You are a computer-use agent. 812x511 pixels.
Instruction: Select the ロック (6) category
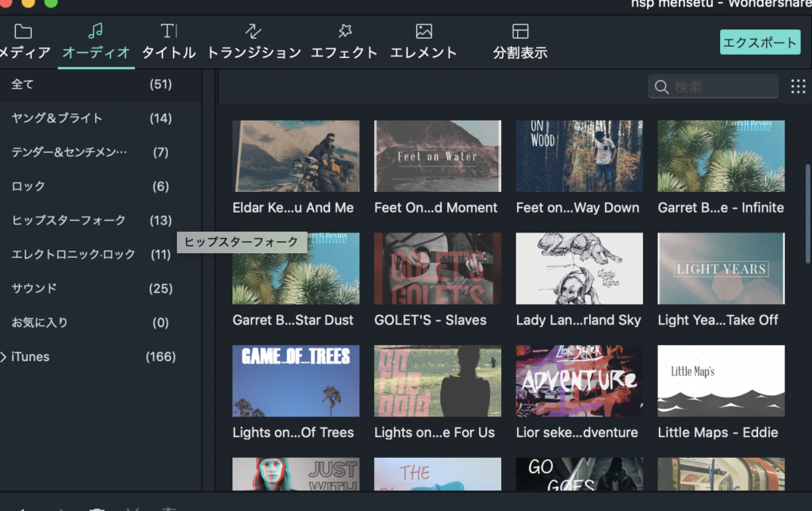pos(101,186)
